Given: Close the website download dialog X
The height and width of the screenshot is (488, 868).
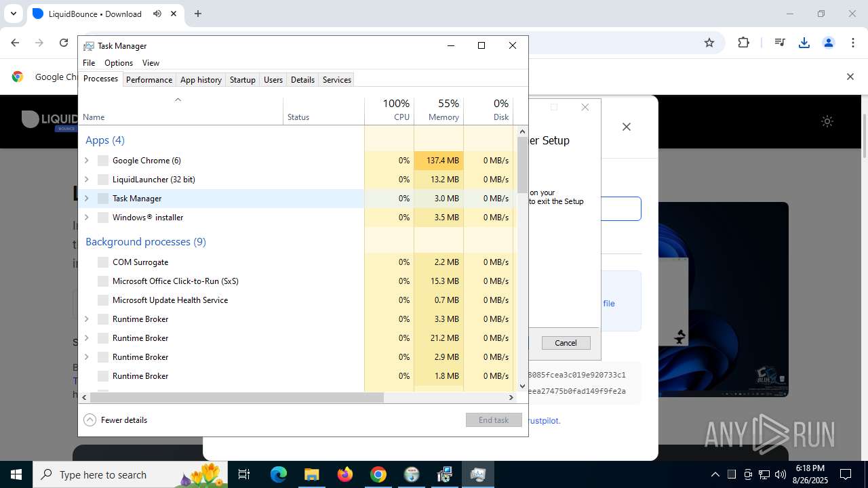Looking at the screenshot, I should [627, 127].
